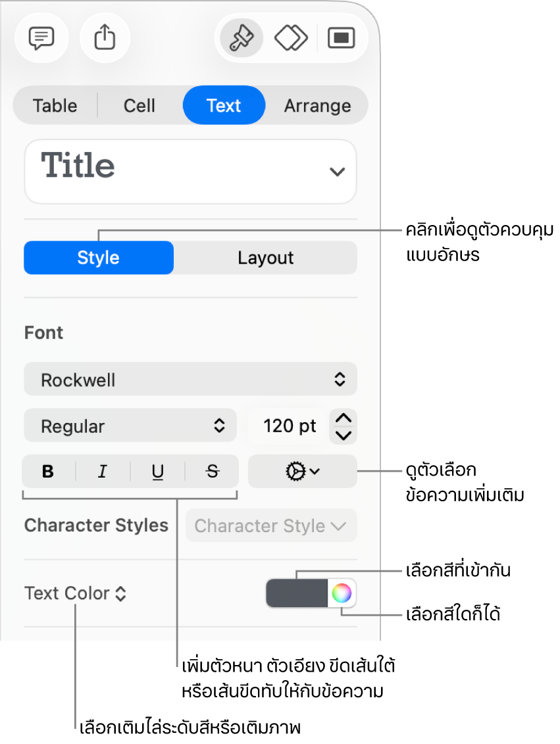Switch to the Table tab
Viewport: 560px width, 744px height.
point(55,105)
